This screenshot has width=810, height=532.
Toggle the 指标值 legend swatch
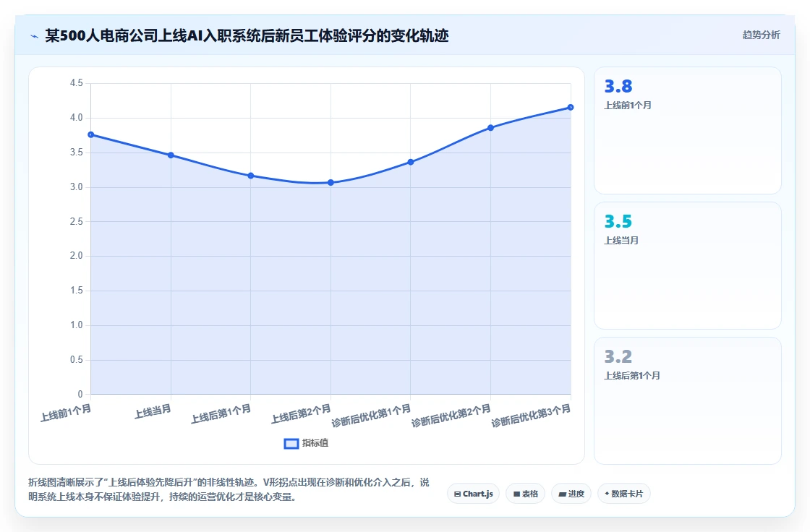coord(291,443)
